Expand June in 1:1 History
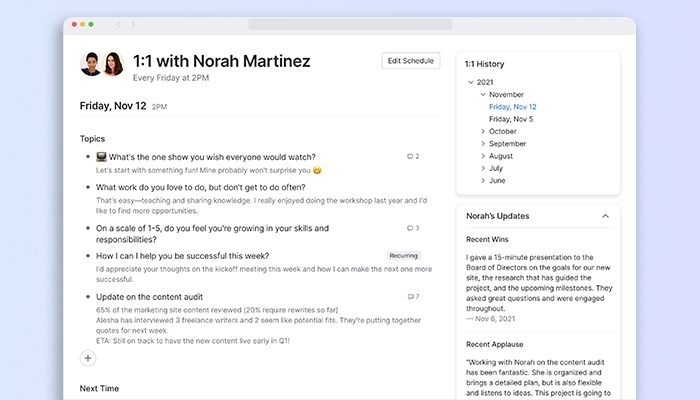Image resolution: width=700 pixels, height=400 pixels. (483, 180)
